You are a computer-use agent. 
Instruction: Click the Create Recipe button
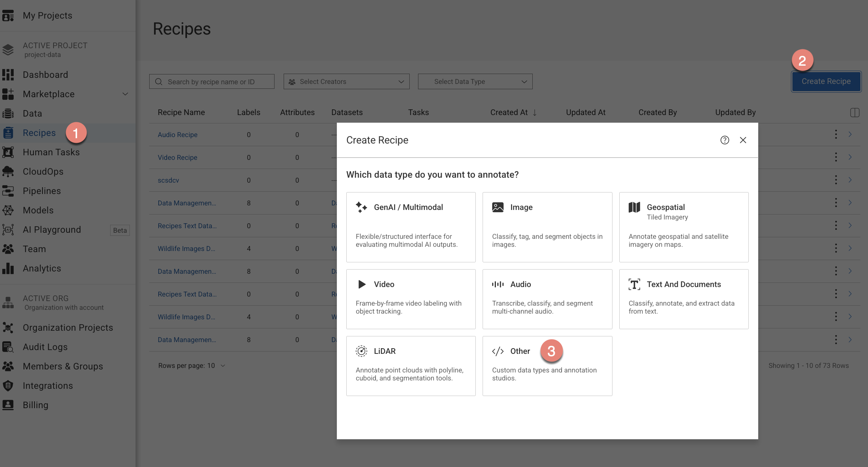826,81
